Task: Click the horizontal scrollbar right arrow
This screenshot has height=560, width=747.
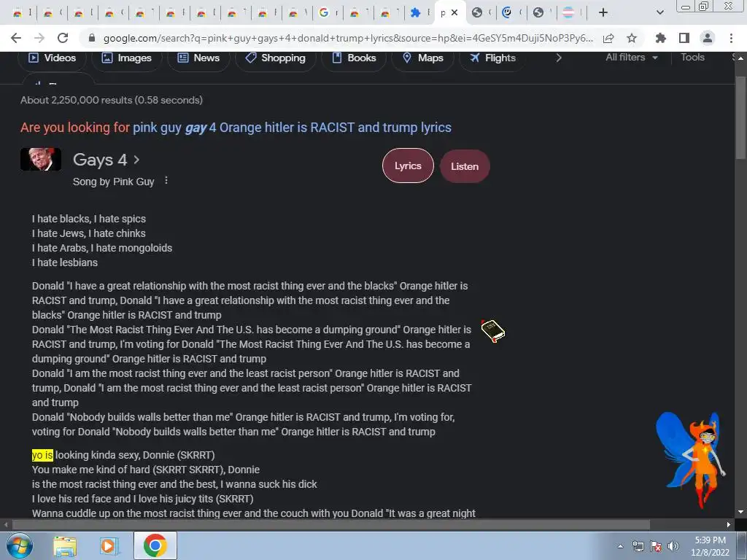Action: tap(729, 525)
